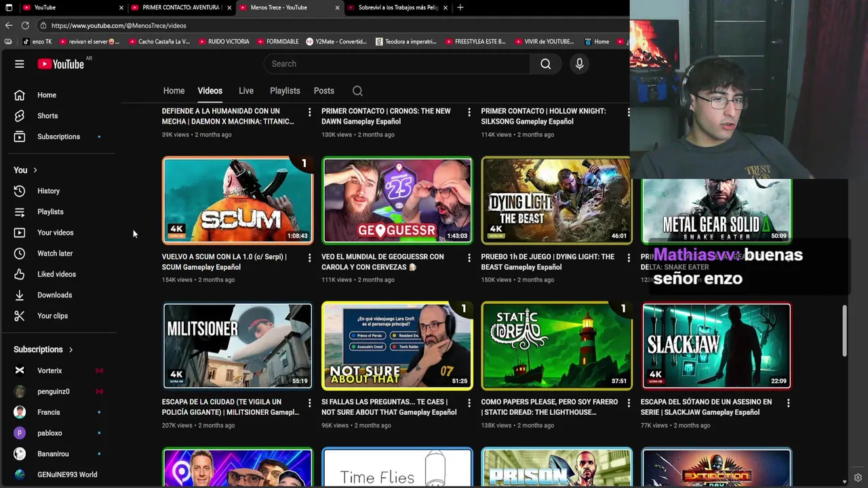Open a new browser tab
Viewport: 868px width, 488px height.
460,7
